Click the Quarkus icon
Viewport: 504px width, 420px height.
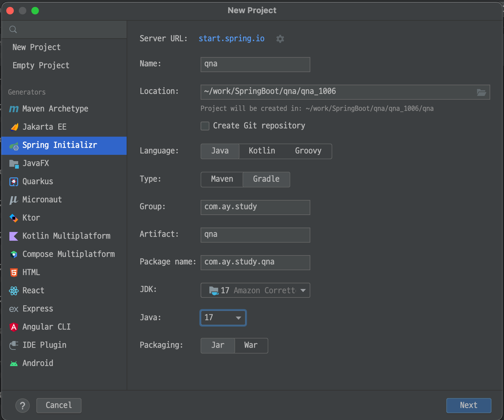point(14,182)
